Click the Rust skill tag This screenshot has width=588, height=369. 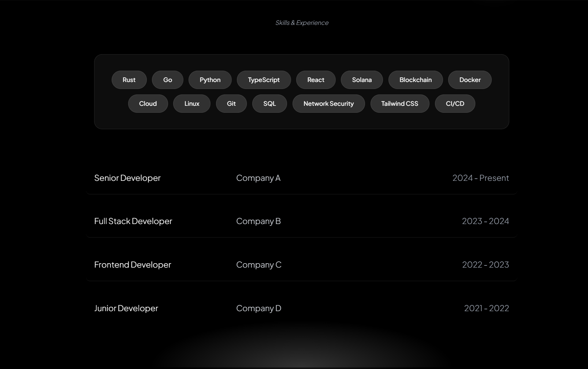(129, 80)
